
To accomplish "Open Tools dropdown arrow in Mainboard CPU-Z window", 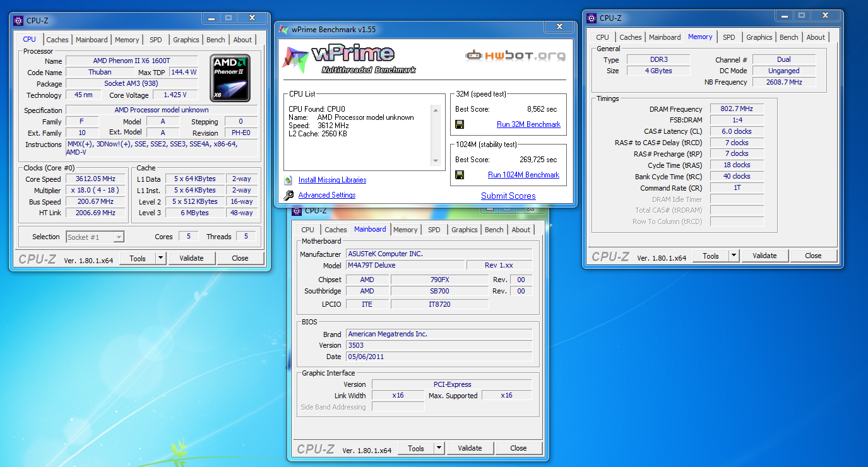I will pyautogui.click(x=439, y=448).
